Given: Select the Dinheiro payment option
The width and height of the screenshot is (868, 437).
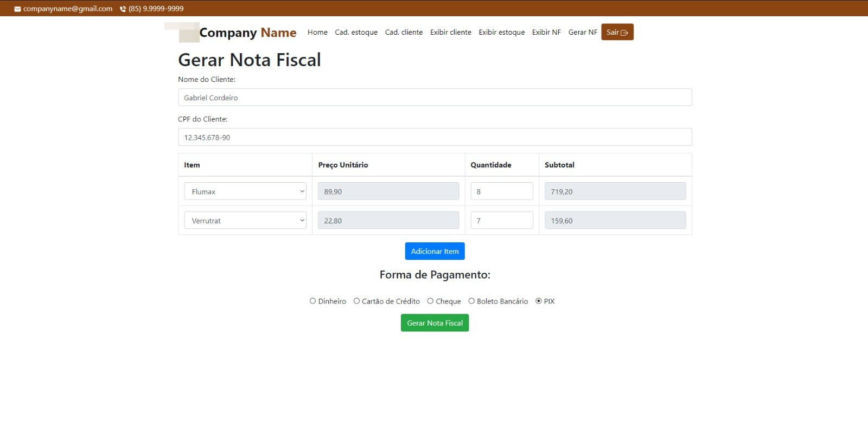Looking at the screenshot, I should click(x=312, y=301).
